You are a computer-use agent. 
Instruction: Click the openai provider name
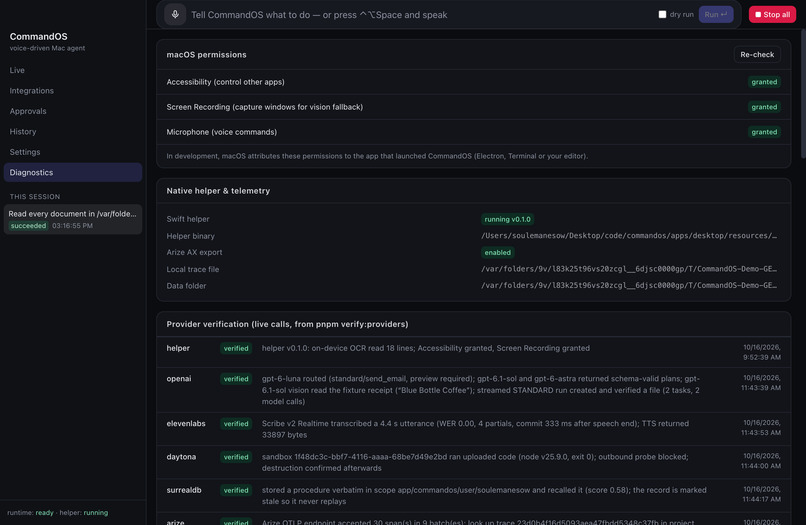pos(179,378)
